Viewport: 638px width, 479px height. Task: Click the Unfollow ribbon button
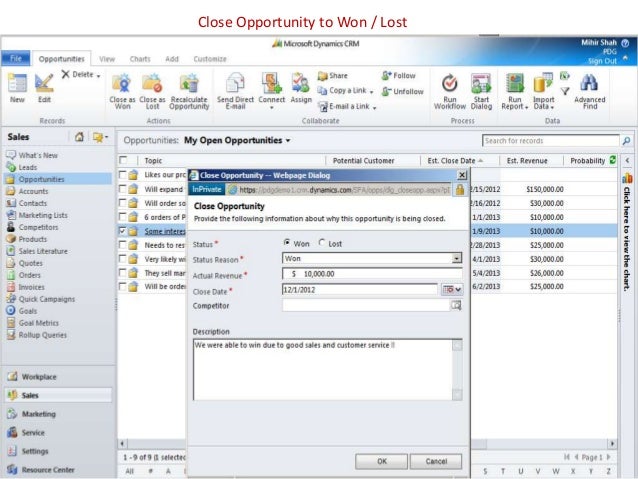coord(402,92)
